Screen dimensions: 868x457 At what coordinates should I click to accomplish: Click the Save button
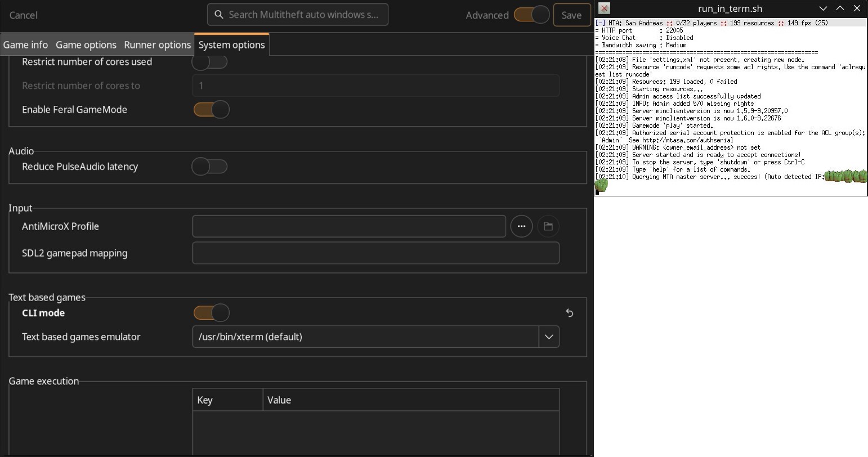(571, 15)
